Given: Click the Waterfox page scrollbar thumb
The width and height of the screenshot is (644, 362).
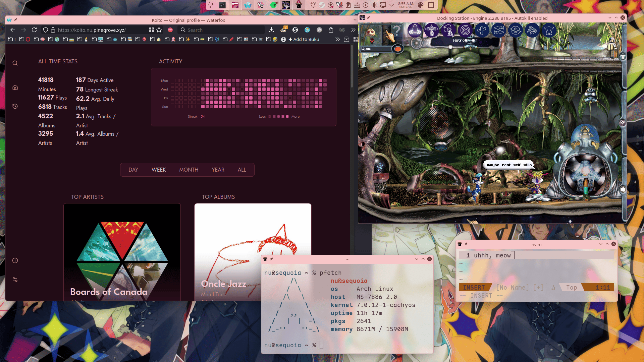Looking at the screenshot, I should [352, 66].
